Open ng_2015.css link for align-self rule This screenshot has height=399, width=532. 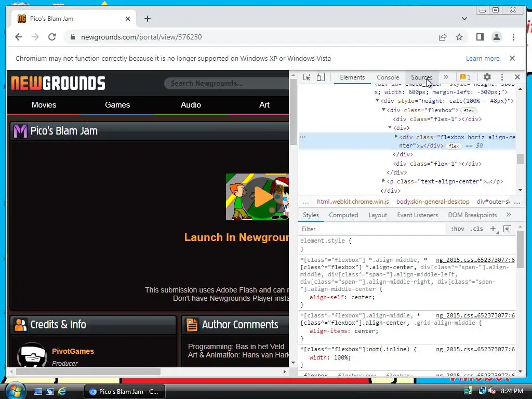click(475, 260)
